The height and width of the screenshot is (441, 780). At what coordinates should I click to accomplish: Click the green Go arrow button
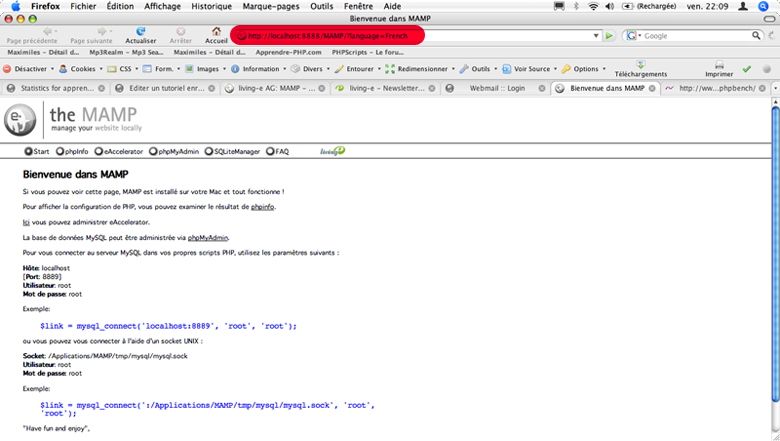pos(609,36)
